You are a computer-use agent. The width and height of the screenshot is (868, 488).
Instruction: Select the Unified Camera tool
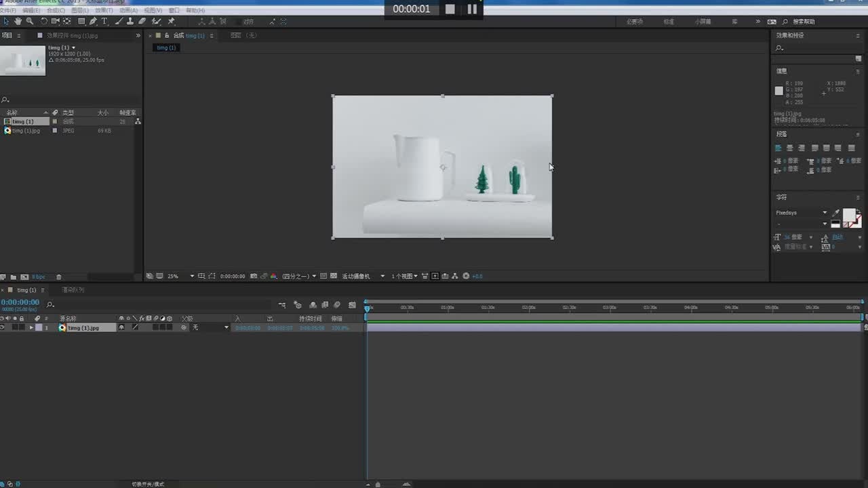click(x=56, y=22)
